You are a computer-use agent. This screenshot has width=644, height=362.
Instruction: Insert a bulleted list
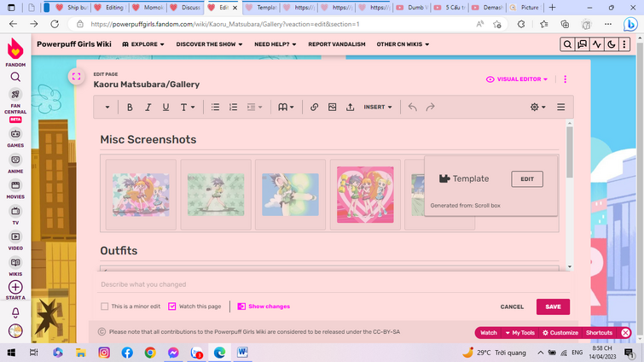tap(215, 108)
